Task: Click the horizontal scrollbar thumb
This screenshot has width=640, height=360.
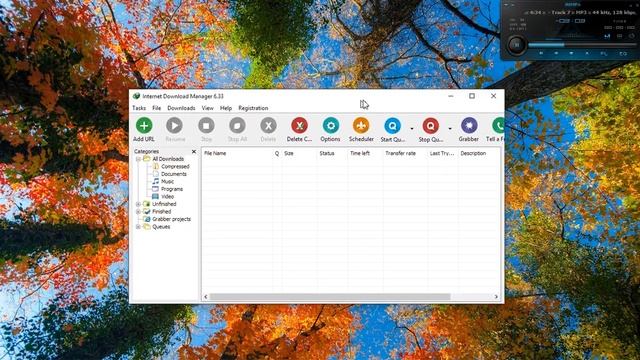Action: pos(330,297)
